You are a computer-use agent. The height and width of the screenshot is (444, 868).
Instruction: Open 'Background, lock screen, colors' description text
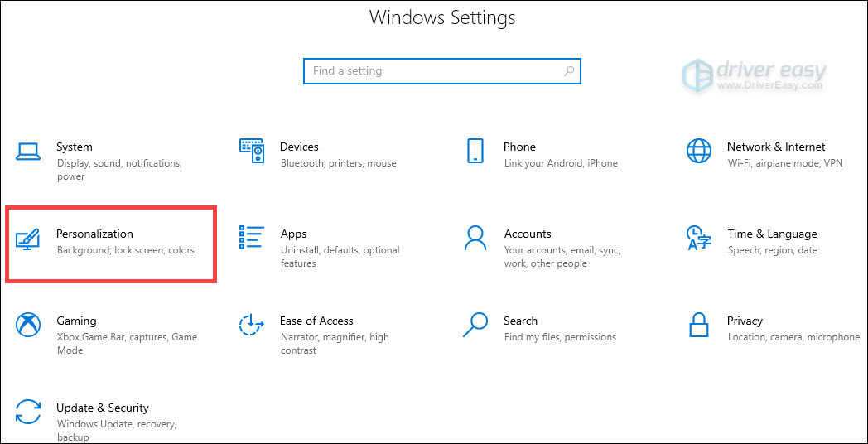click(126, 250)
